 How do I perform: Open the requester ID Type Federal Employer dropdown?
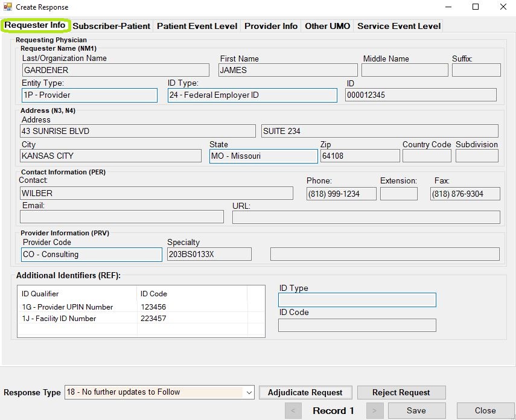point(252,95)
